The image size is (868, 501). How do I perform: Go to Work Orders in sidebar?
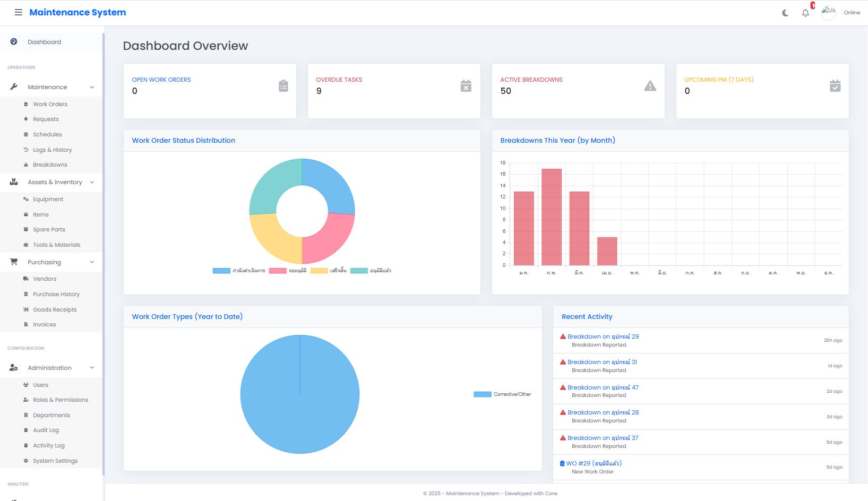pyautogui.click(x=50, y=104)
